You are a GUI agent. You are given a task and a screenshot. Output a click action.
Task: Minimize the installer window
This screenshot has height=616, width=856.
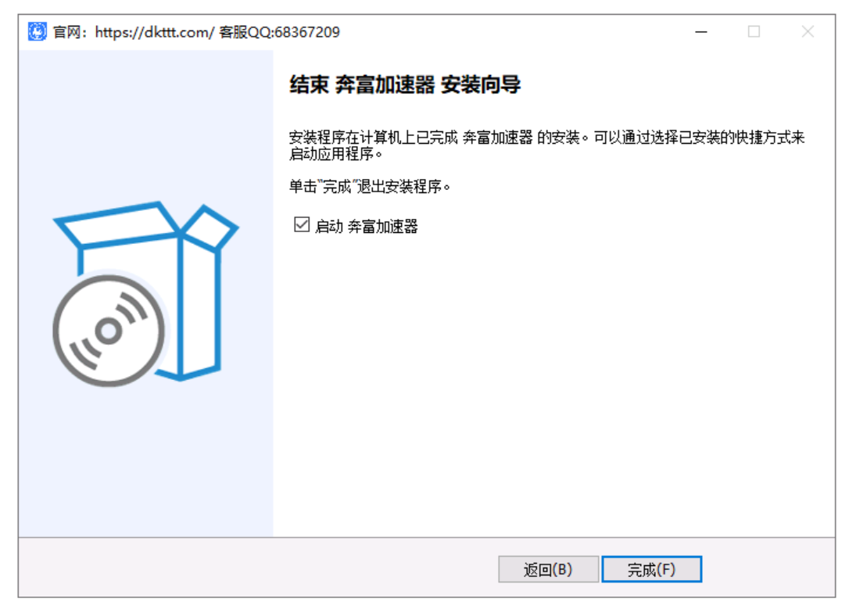701,32
